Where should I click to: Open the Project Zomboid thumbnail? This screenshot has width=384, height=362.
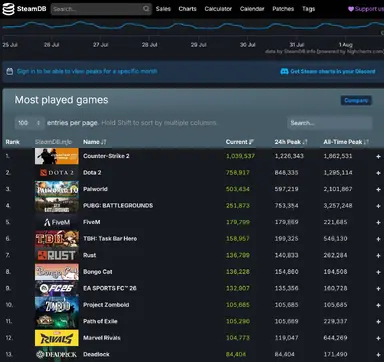[x=57, y=305]
